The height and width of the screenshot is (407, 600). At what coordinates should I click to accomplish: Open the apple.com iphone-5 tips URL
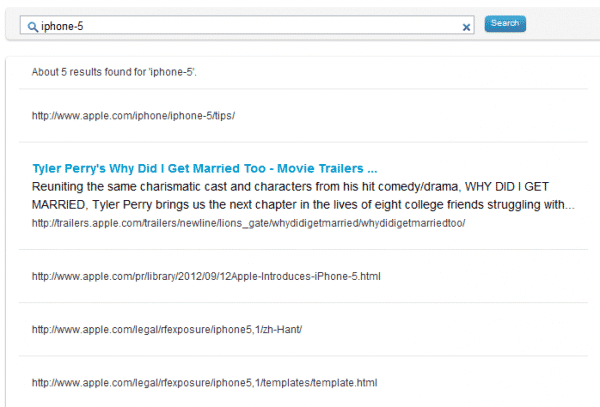coord(132,115)
